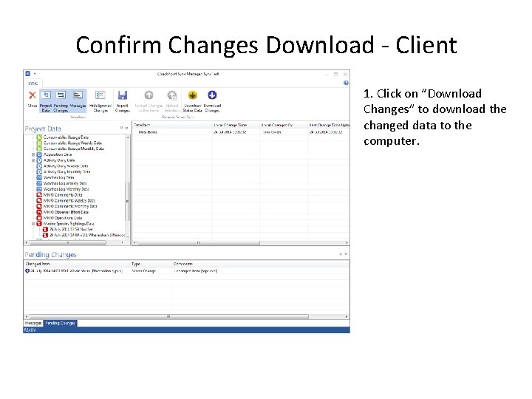The width and height of the screenshot is (532, 399).
Task: Click the Export Changes floppy disk icon
Action: (x=123, y=95)
